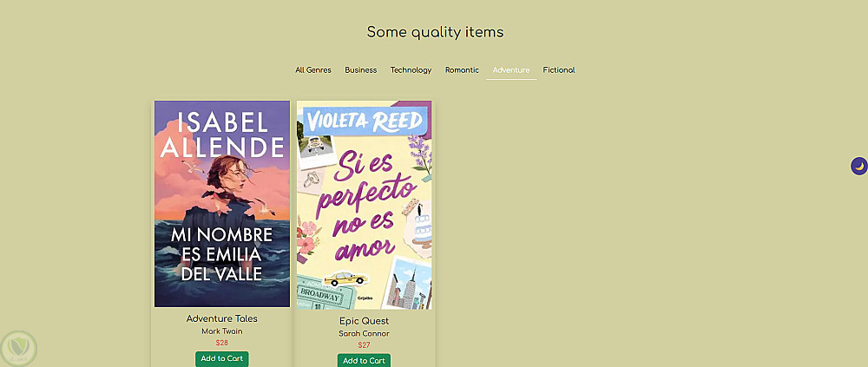Open the Isabel Allende book cover
868x367 pixels.
click(222, 204)
